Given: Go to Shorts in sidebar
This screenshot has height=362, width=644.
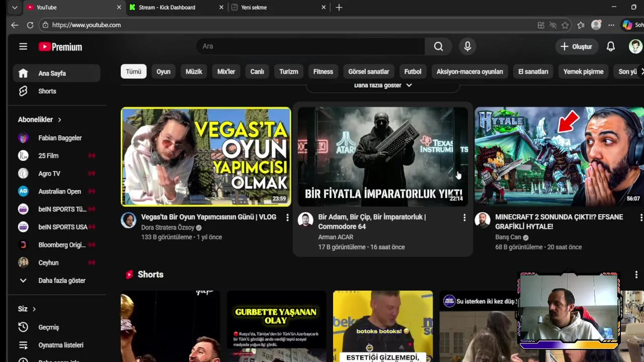Looking at the screenshot, I should click(x=56, y=91).
